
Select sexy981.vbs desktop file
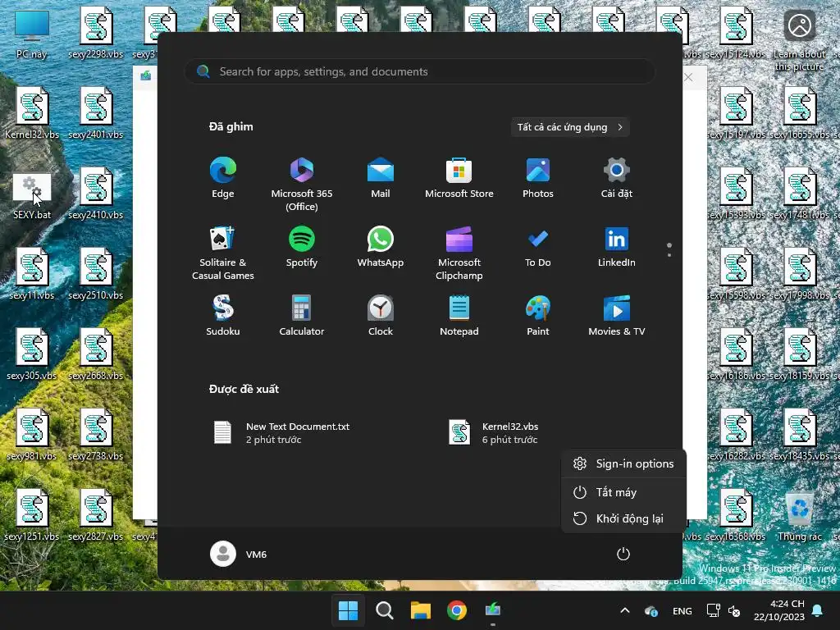(x=32, y=435)
